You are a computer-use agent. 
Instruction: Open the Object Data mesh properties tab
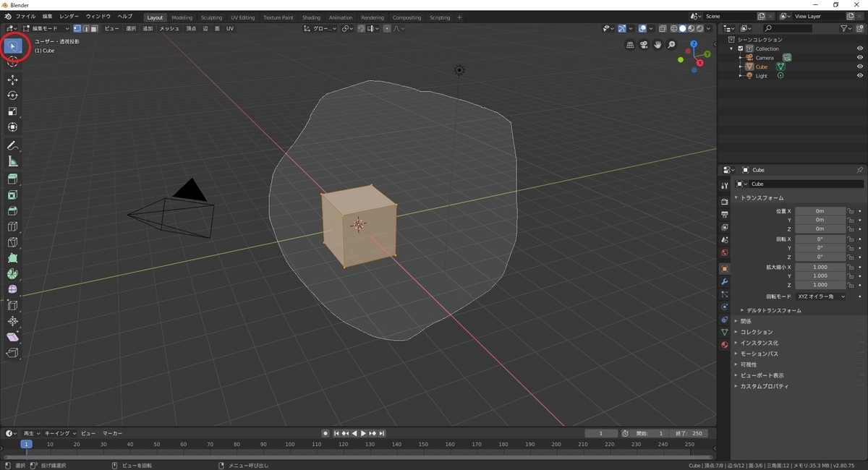tap(724, 332)
